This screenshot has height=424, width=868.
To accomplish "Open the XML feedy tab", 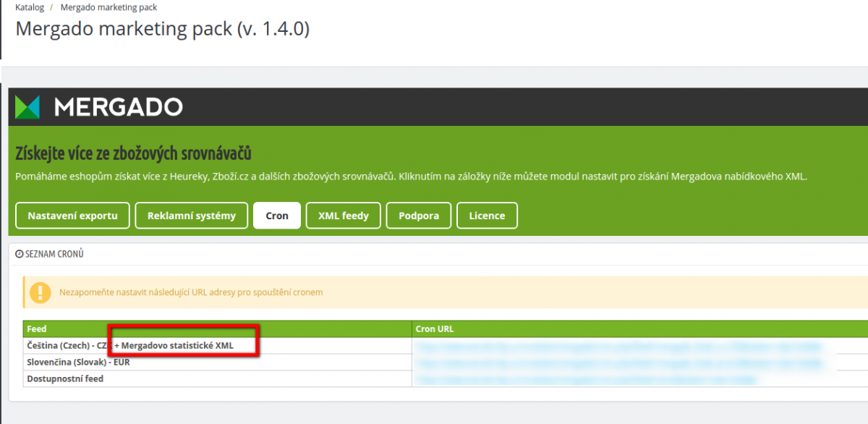I will (x=344, y=216).
